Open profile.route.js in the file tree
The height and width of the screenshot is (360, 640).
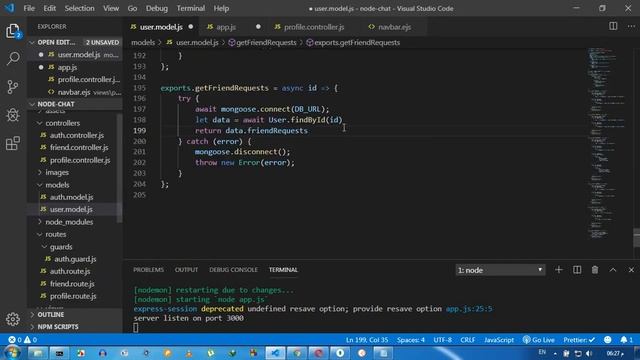click(x=73, y=296)
